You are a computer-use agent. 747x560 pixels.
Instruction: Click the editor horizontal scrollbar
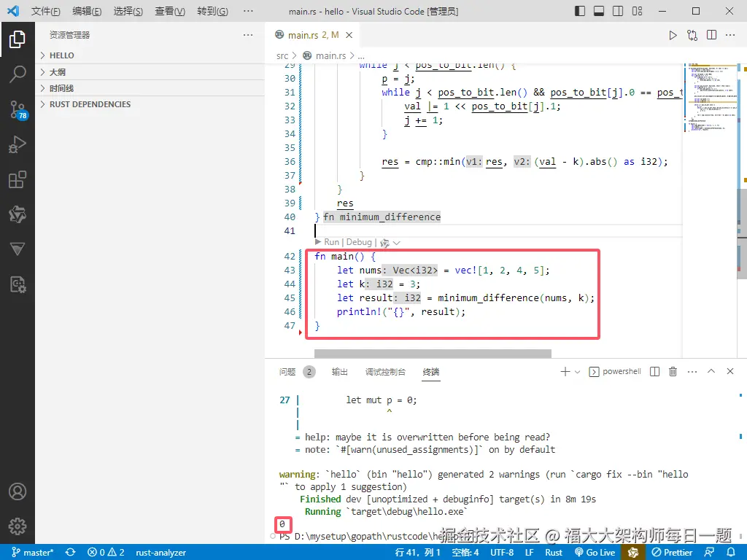(x=433, y=354)
